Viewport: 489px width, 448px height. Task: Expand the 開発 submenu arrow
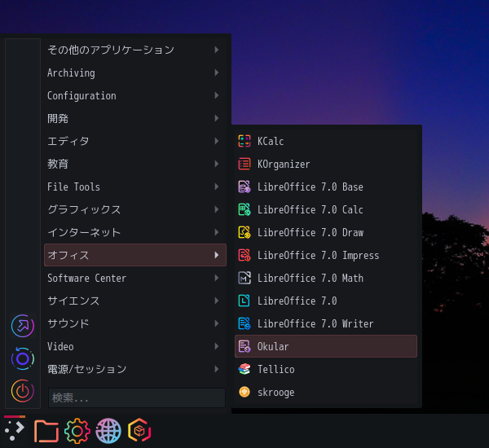(217, 118)
